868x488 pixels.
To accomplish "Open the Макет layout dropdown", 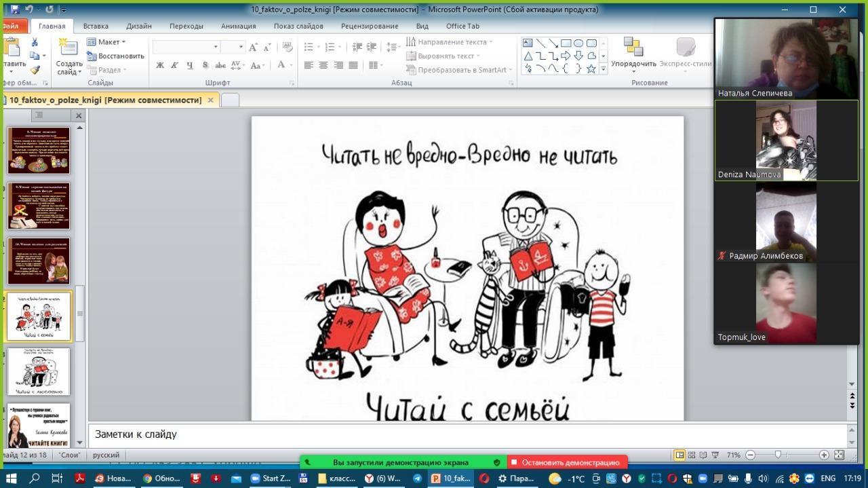I will point(107,42).
